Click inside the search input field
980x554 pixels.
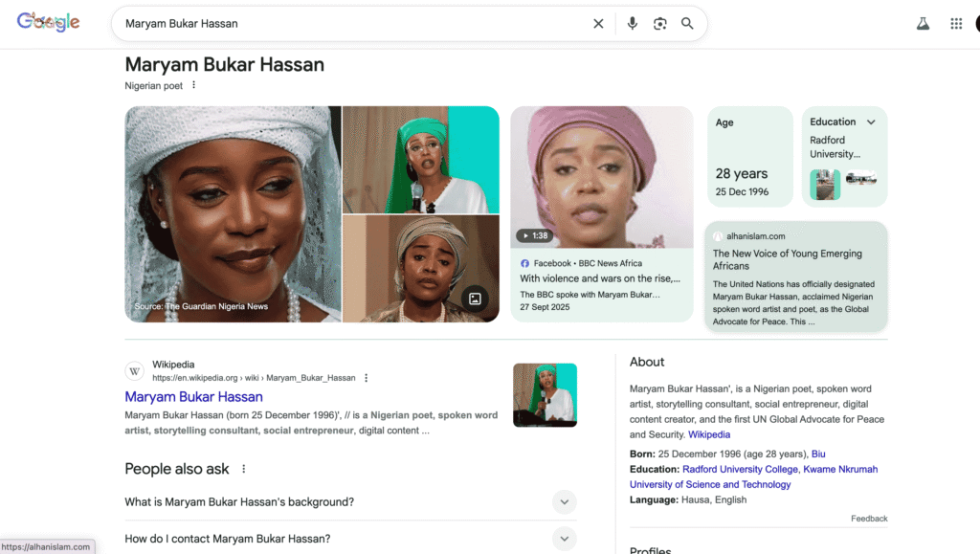[x=345, y=24]
